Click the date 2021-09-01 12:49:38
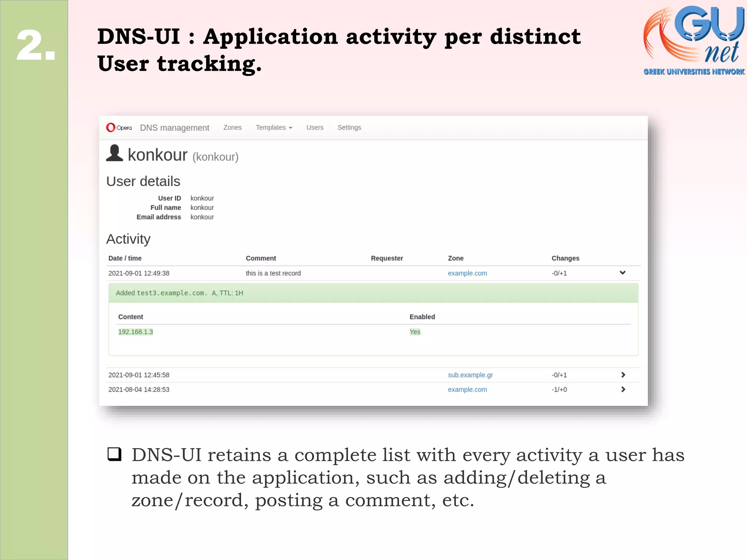The height and width of the screenshot is (560, 747). tap(139, 273)
